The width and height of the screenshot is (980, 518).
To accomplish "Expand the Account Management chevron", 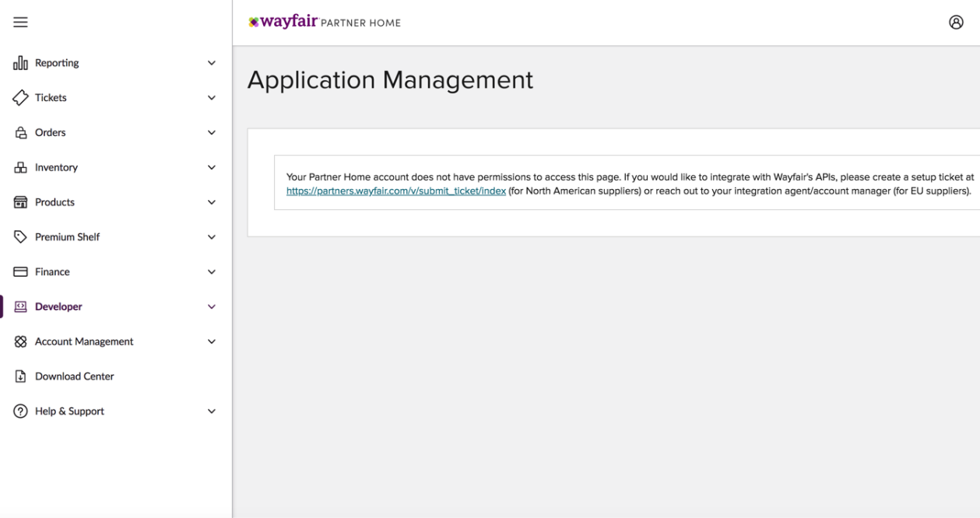I will (211, 341).
